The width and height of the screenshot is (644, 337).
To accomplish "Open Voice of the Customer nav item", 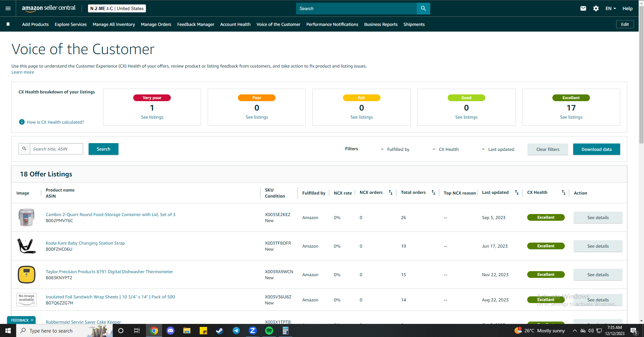I will point(278,24).
